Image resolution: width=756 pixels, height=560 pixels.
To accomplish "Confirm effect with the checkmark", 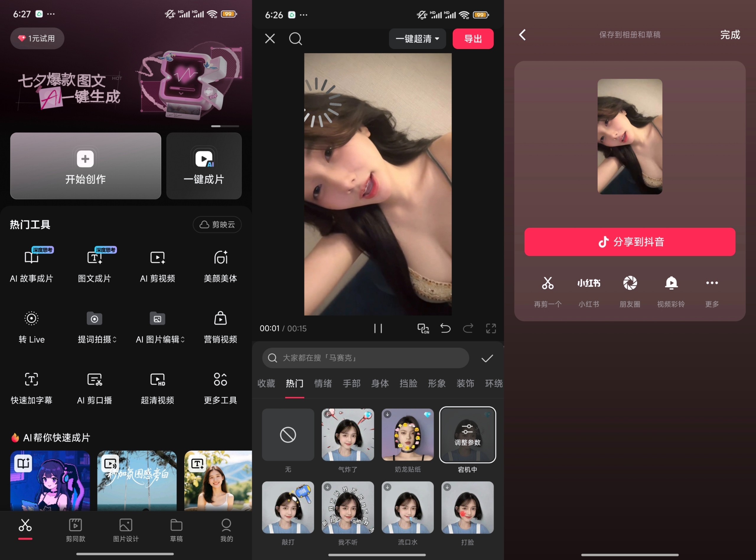I will click(x=487, y=358).
